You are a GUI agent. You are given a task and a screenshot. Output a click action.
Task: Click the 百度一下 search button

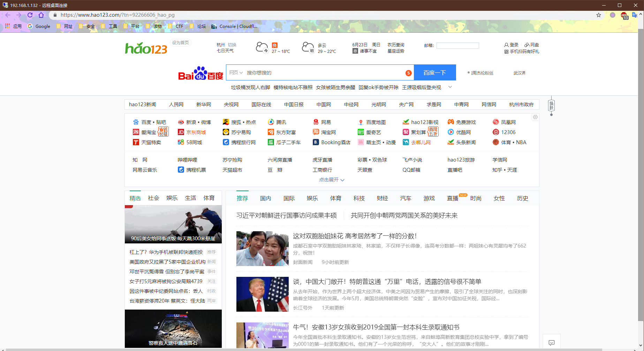(435, 72)
